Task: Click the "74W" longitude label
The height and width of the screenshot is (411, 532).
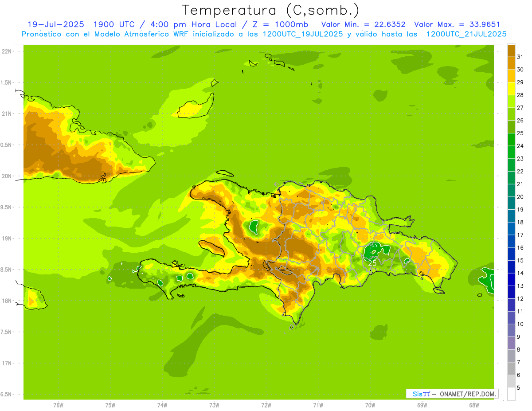Action: pos(162,405)
